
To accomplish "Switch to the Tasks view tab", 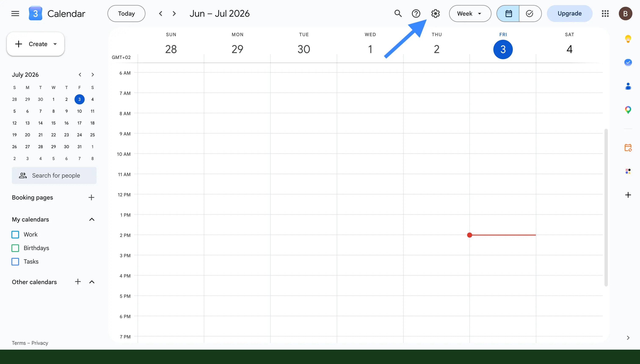I will click(x=530, y=14).
